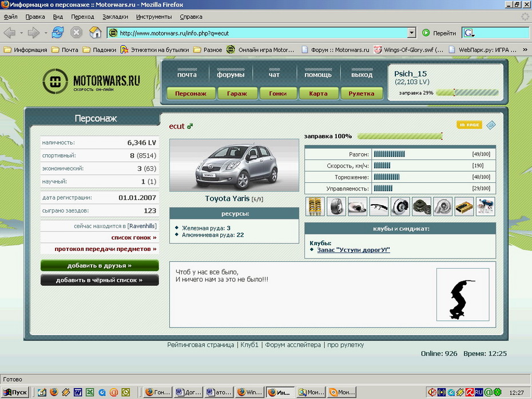Open the форумы link in site header
This screenshot has width=532, height=399.
point(231,74)
